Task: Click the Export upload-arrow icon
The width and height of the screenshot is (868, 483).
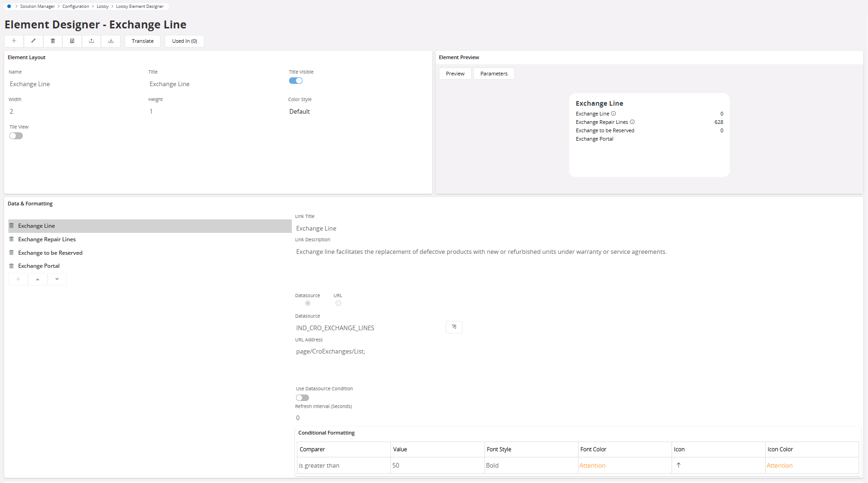Action: point(92,41)
